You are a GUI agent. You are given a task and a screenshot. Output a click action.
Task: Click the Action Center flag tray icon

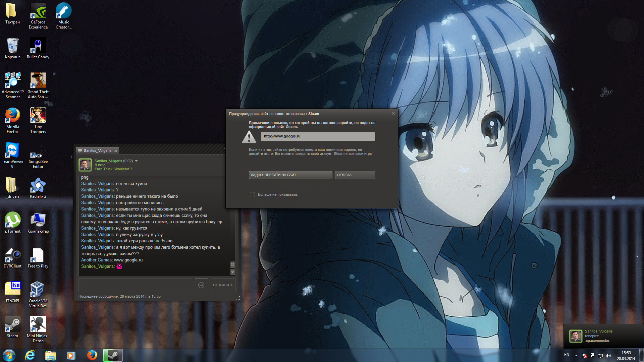[x=584, y=356]
